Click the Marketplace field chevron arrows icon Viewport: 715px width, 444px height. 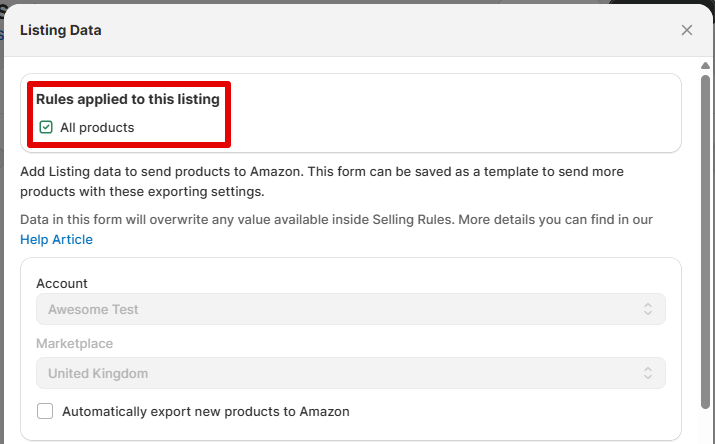tap(648, 374)
